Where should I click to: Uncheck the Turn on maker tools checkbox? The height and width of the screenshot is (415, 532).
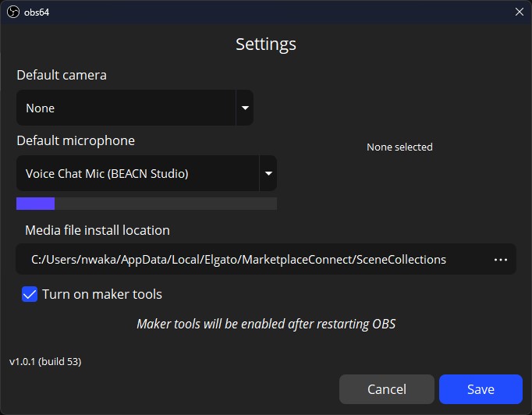(30, 294)
